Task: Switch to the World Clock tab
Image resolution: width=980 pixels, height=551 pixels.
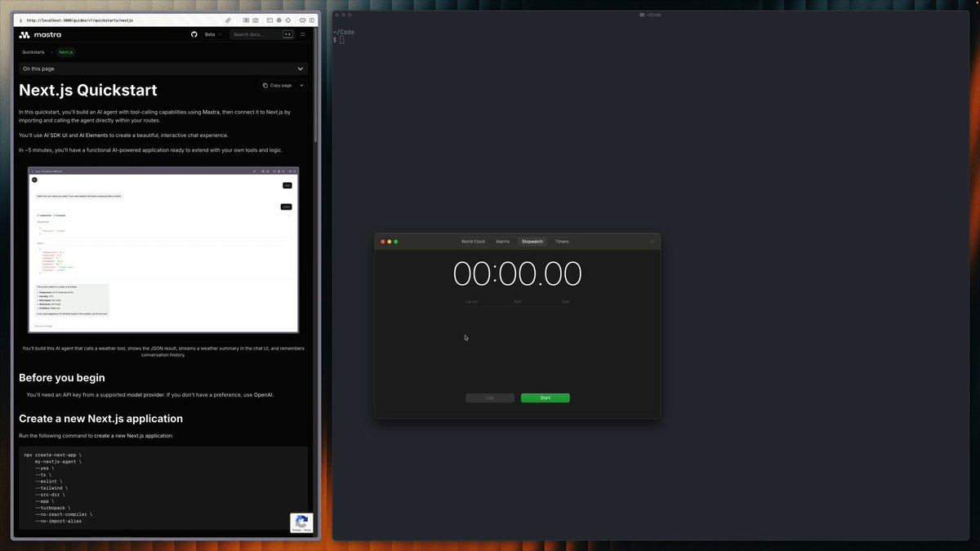Action: coord(473,242)
